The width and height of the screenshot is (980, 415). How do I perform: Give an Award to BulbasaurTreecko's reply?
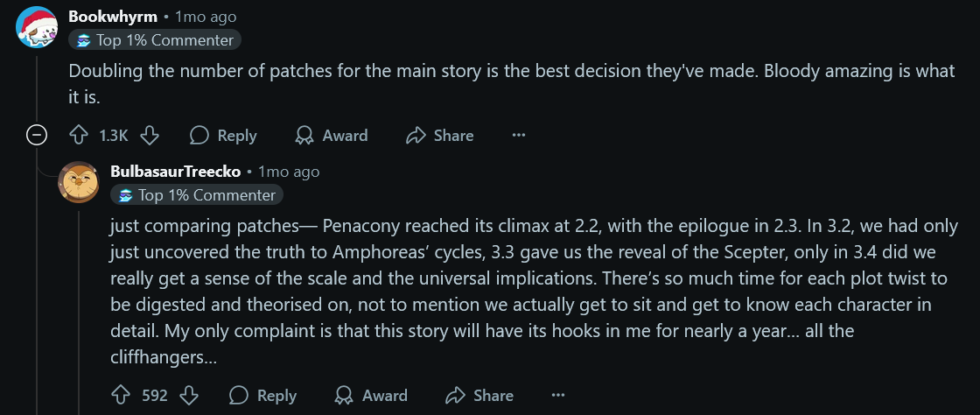coord(371,395)
